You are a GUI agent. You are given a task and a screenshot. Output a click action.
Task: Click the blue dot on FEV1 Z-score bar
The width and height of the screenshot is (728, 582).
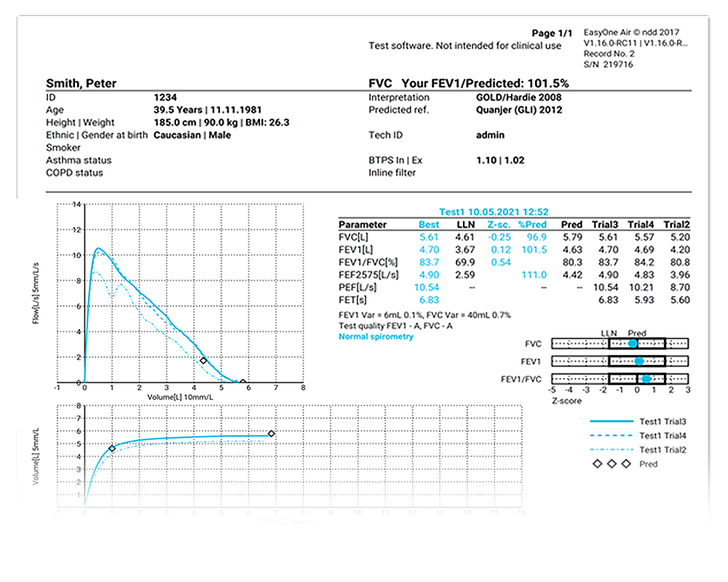[x=638, y=361]
